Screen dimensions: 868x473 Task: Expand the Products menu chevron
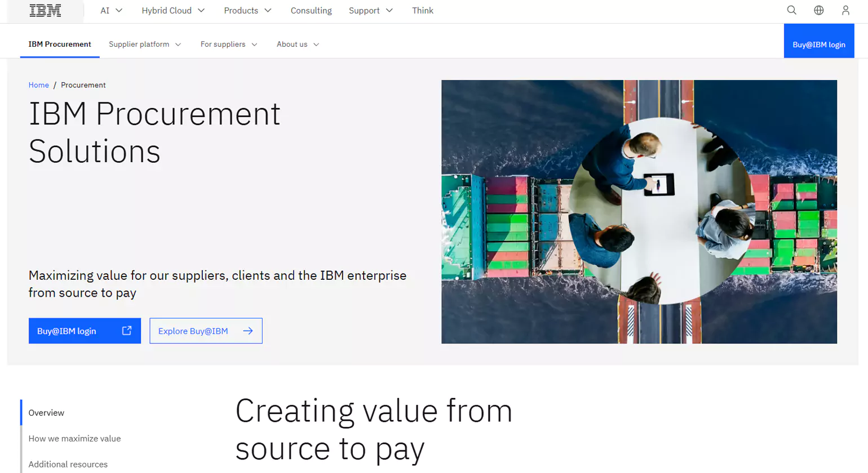268,11
